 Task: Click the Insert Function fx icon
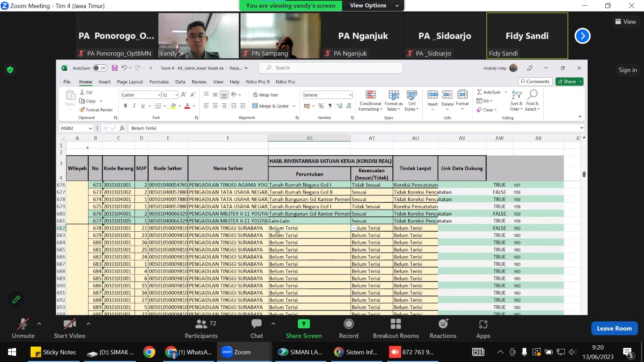[122, 128]
